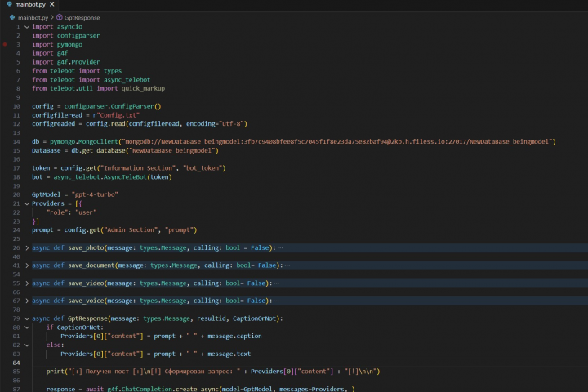Click the folded ellipsis after save_voice definition
Image resolution: width=588 pixels, height=392 pixels.
click(x=276, y=301)
